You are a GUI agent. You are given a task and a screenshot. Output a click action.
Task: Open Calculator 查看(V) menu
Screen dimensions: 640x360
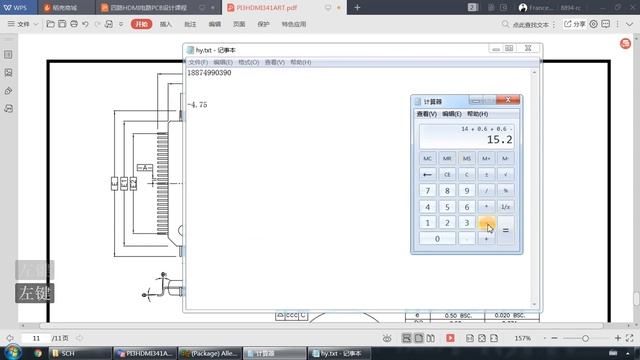click(x=427, y=114)
